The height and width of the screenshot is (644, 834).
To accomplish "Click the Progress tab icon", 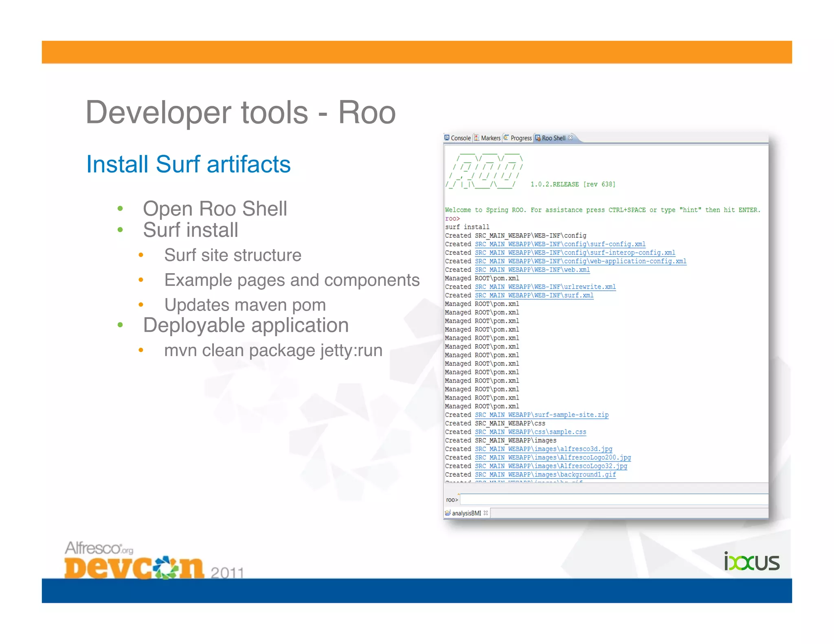I will [x=506, y=138].
